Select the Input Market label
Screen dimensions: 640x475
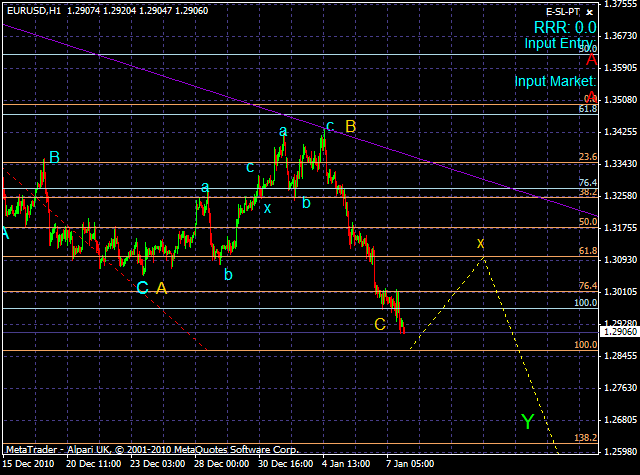coord(555,81)
